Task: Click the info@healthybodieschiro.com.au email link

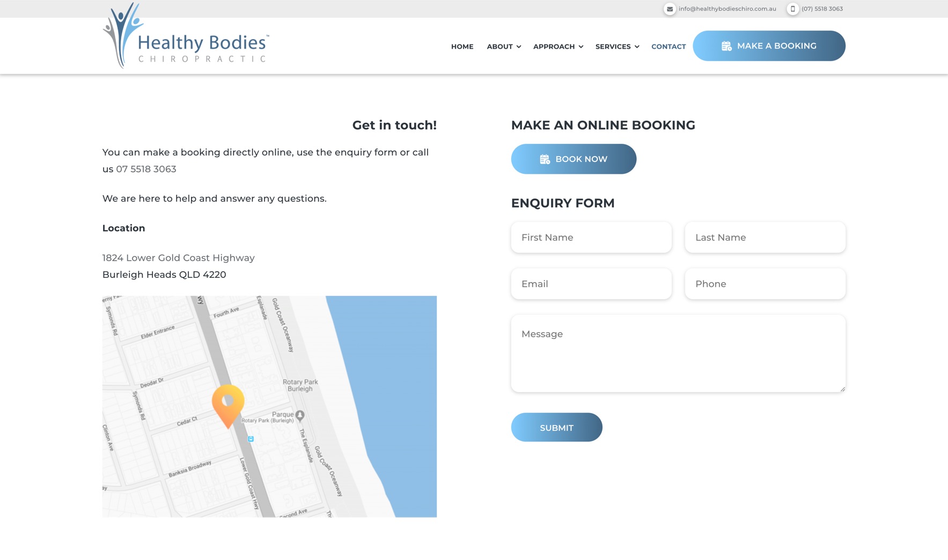Action: [x=727, y=9]
